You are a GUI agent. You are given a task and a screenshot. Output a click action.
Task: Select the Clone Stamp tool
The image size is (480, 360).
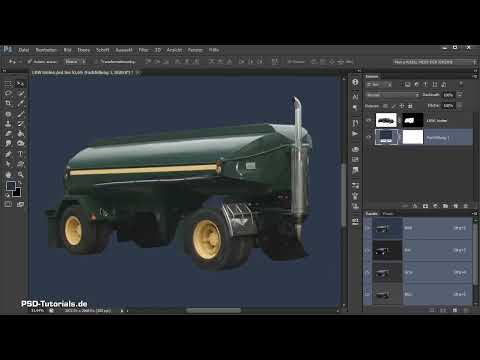[x=8, y=124]
